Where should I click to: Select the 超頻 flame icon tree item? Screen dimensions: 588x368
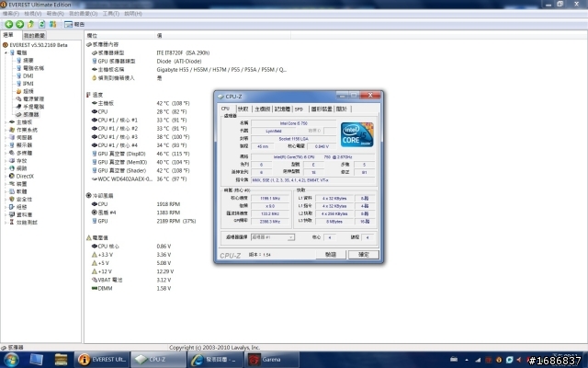25,91
